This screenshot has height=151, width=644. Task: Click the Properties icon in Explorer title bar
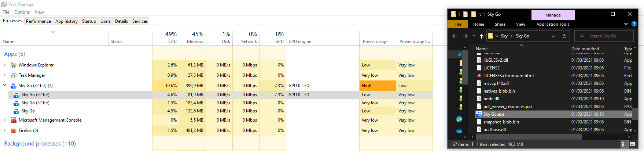[465, 14]
